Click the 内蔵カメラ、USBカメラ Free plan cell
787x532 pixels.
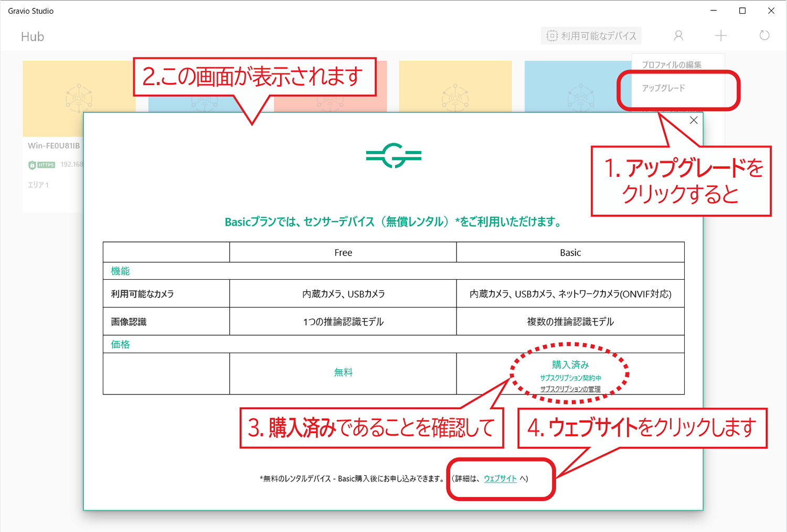pos(343,294)
